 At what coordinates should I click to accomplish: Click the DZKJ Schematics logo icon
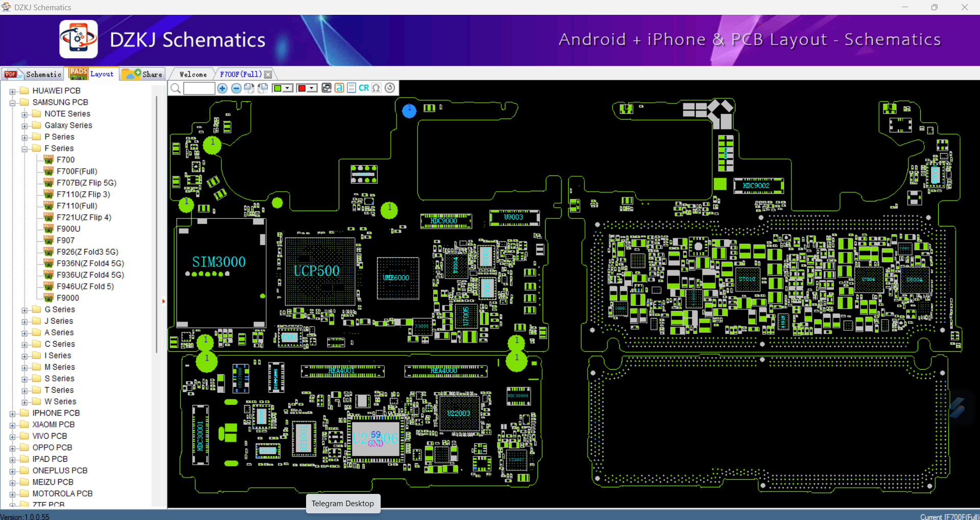[x=78, y=39]
